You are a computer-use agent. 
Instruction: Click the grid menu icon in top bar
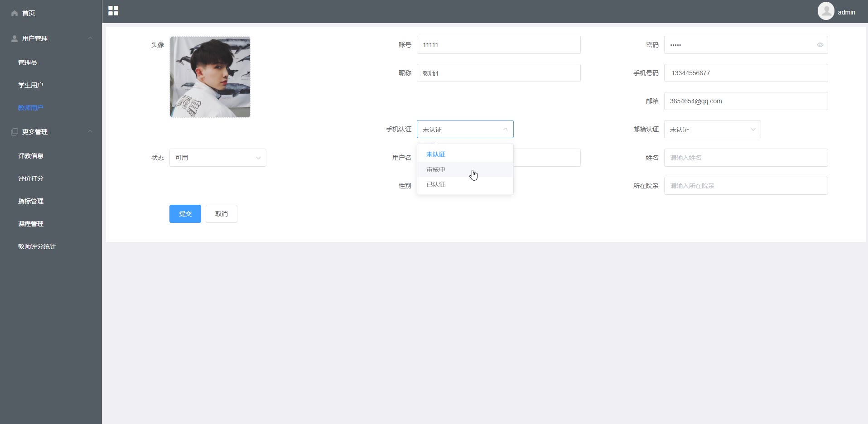pyautogui.click(x=113, y=11)
